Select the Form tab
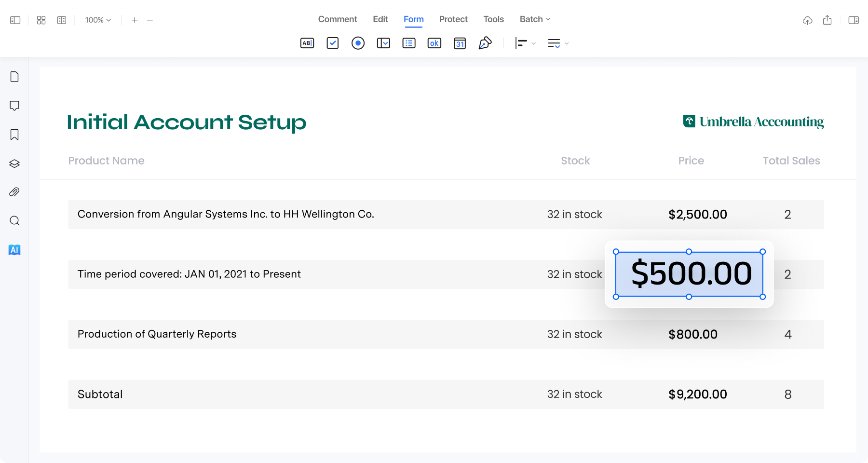The image size is (868, 463). click(414, 19)
